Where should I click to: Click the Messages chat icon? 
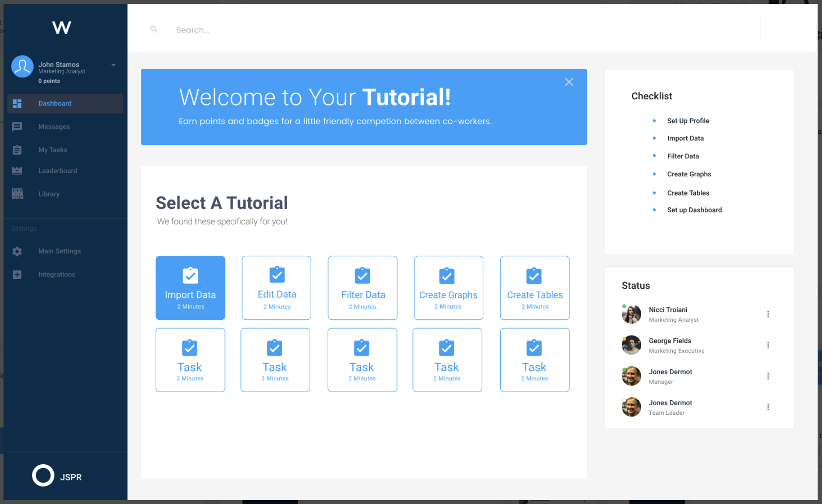17,127
